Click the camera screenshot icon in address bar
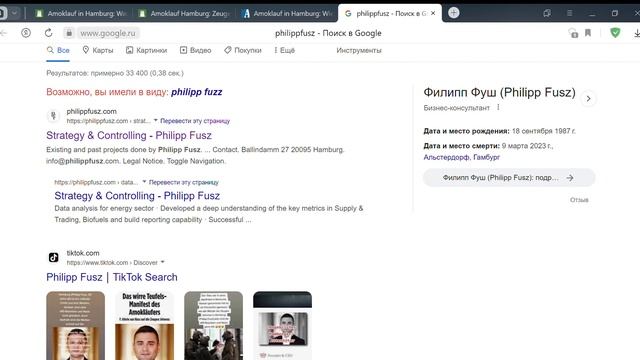This screenshot has width=640, height=360. pyautogui.click(x=573, y=33)
